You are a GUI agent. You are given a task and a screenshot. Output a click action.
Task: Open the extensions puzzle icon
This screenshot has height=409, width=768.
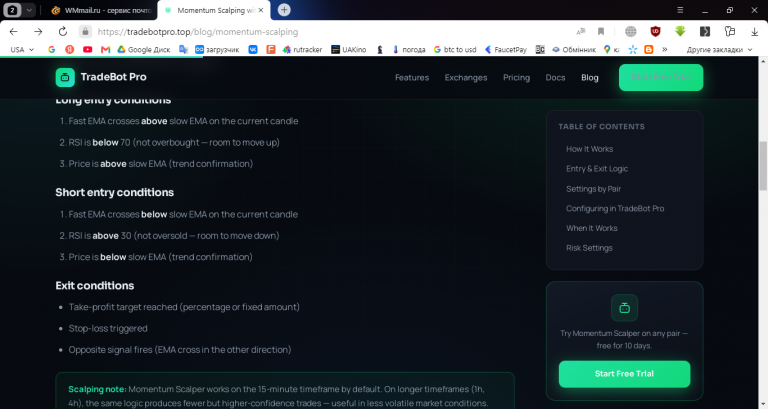click(x=730, y=32)
